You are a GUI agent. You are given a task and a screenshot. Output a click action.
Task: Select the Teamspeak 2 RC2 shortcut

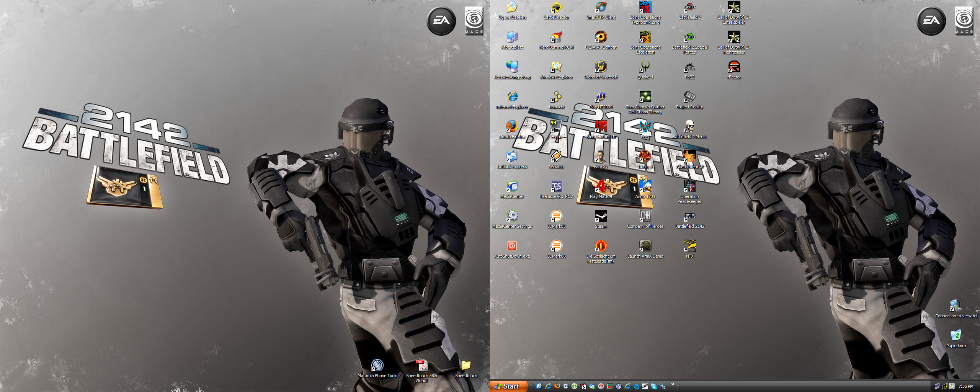coord(556,189)
